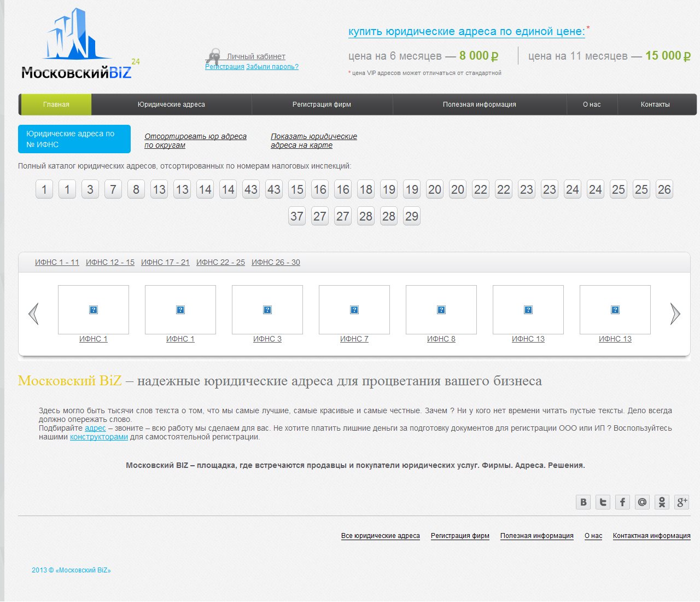Click the number 18 inspection button

pyautogui.click(x=366, y=189)
